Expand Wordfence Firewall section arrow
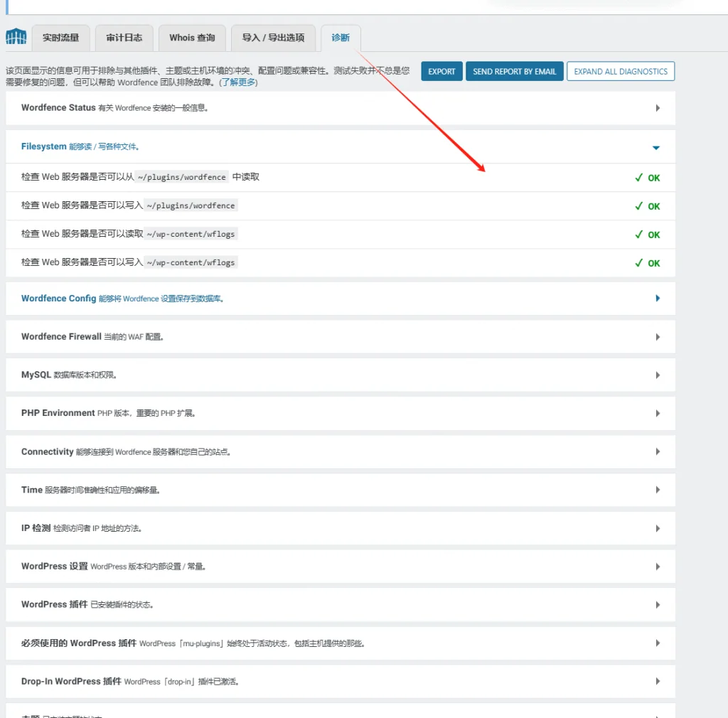Screen dimensions: 728x718 coord(658,337)
